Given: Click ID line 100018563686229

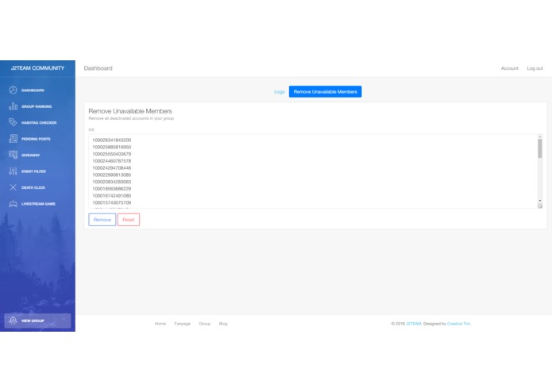Looking at the screenshot, I should click(112, 189).
